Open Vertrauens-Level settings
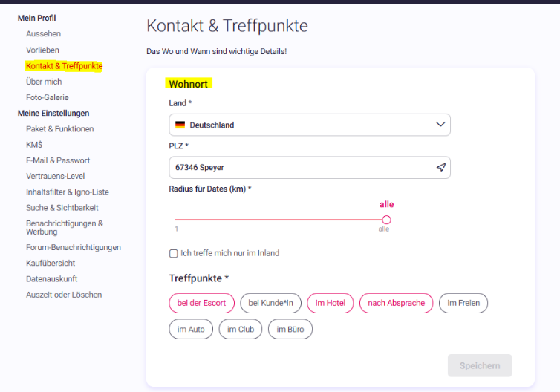560x392 pixels. [x=56, y=177]
